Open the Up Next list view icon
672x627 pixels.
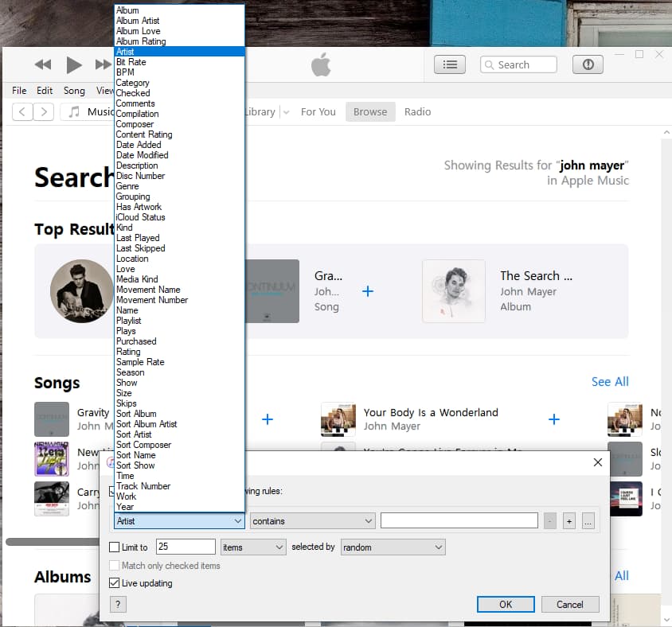[450, 64]
